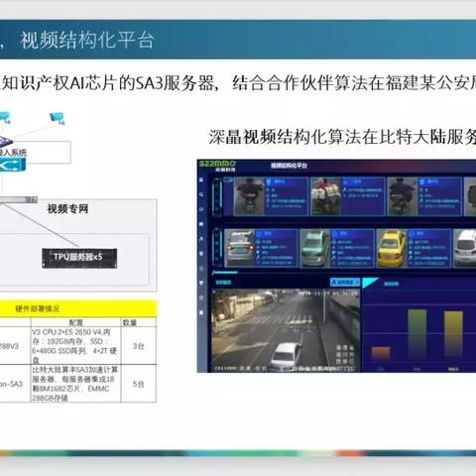Click the 配置 column header
The height and width of the screenshot is (476, 476).
tap(76, 322)
